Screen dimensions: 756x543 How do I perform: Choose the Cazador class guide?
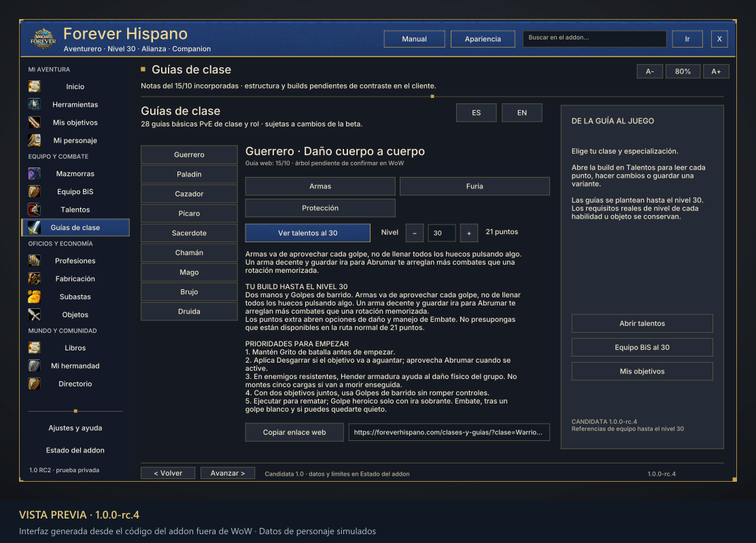coord(189,194)
